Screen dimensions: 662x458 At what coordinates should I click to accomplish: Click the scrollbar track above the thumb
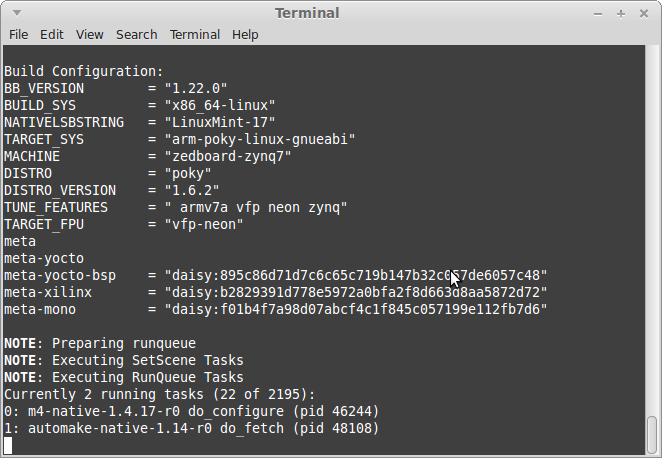pos(652,230)
